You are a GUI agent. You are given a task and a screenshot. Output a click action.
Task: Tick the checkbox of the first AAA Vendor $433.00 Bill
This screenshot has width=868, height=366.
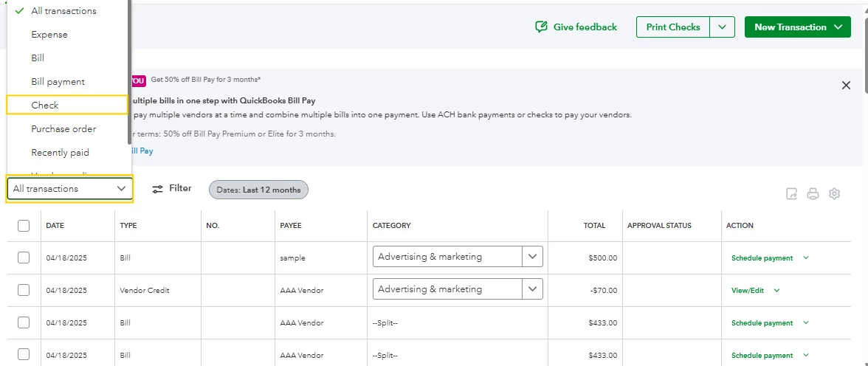(x=24, y=322)
